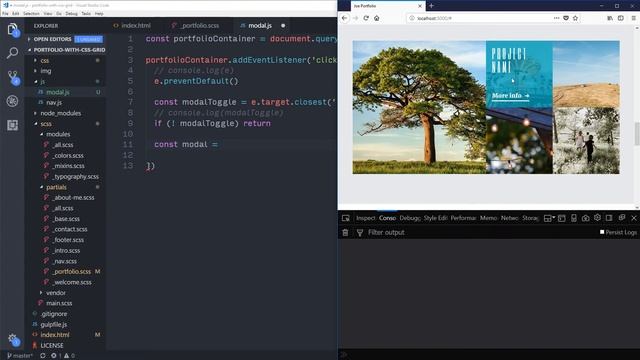Open _typography.scss in the explorer
Viewport: 640px width, 360px height.
pyautogui.click(x=76, y=177)
